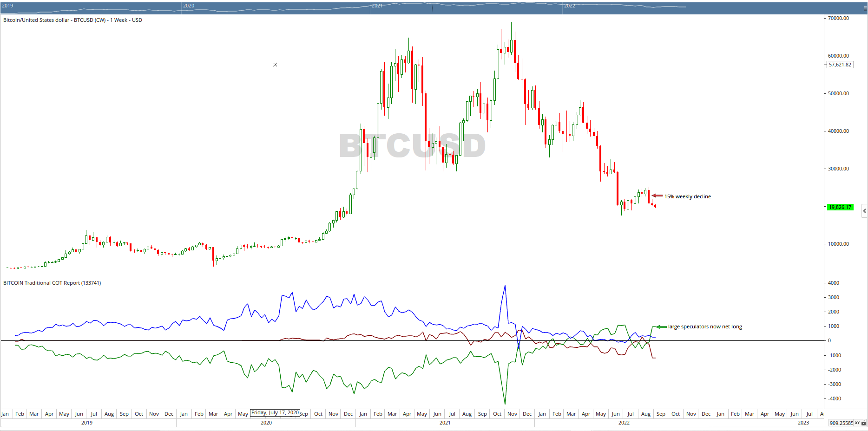Expand the collapsed right side panel chevron
This screenshot has height=431, width=868.
864,211
